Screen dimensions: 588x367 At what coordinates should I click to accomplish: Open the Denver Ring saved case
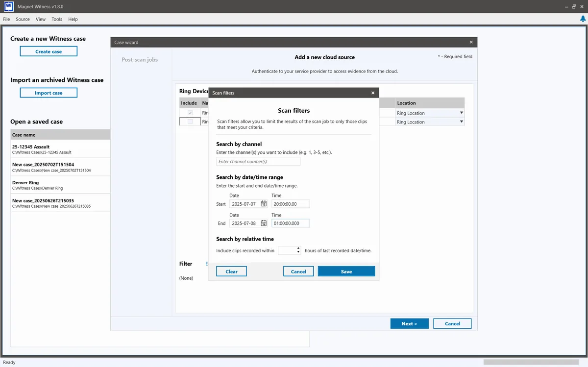[x=60, y=185]
